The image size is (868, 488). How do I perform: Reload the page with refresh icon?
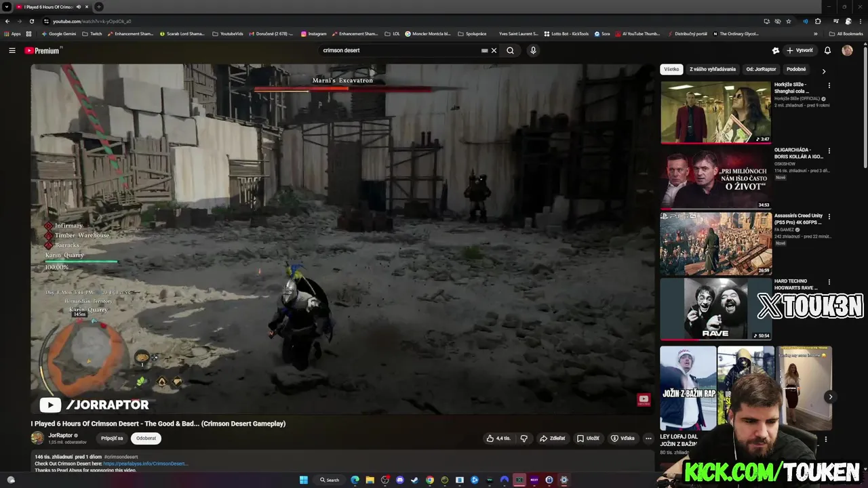(x=31, y=21)
